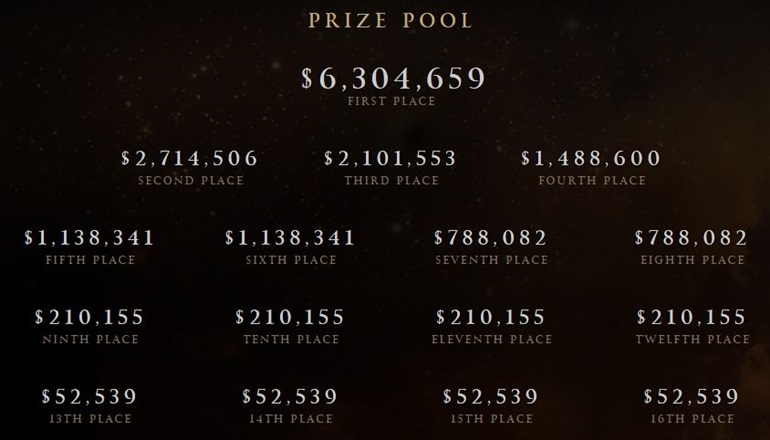The image size is (770, 440).
Task: Select the FIFTH PLACE label
Action: pos(91,260)
